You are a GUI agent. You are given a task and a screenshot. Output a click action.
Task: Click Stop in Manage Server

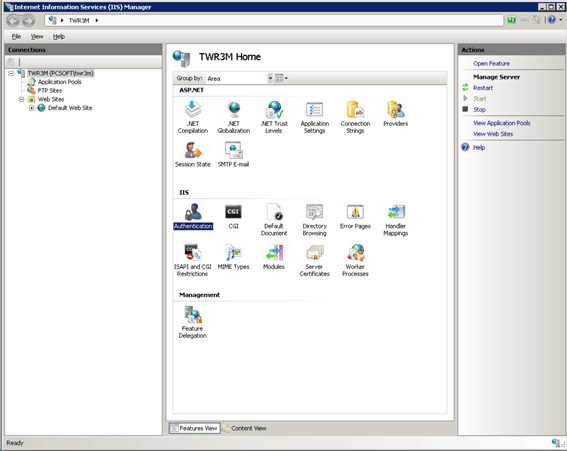pos(479,110)
